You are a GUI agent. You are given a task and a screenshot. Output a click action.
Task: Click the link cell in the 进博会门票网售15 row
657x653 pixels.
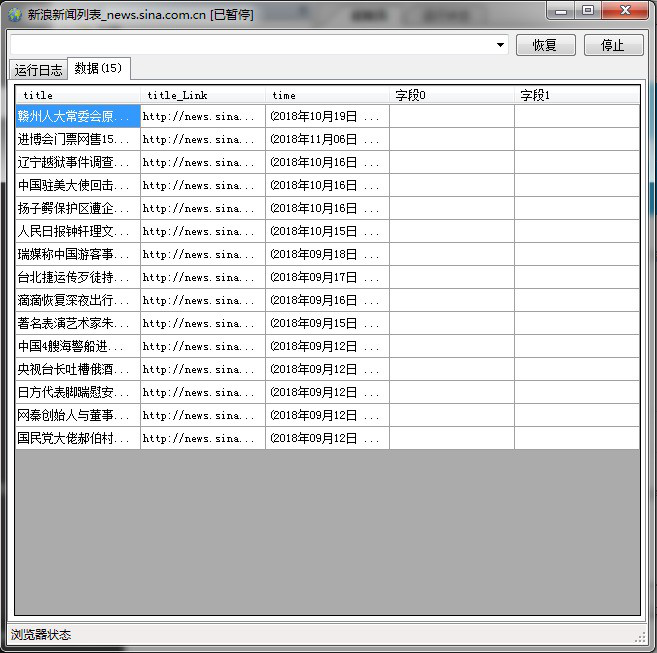[203, 139]
